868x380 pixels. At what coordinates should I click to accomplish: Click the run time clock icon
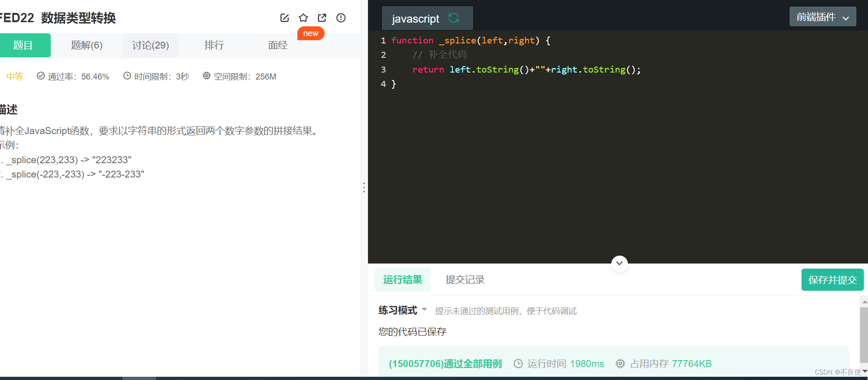[518, 364]
